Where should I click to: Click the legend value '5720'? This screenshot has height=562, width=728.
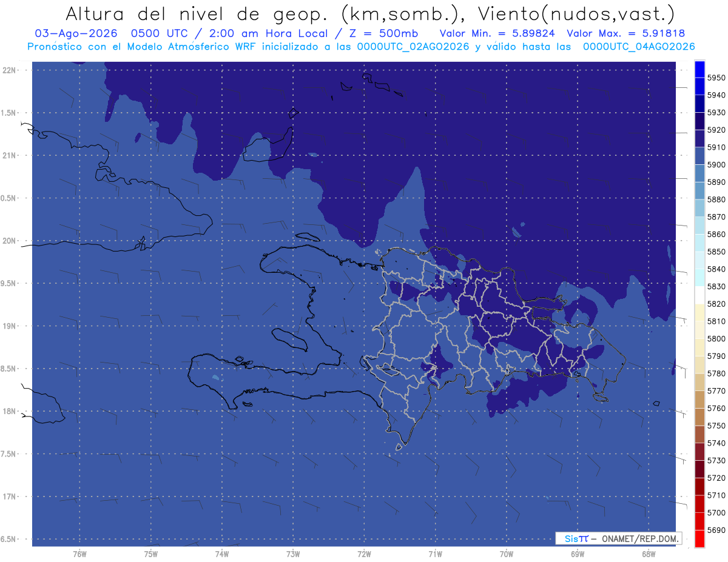[716, 478]
